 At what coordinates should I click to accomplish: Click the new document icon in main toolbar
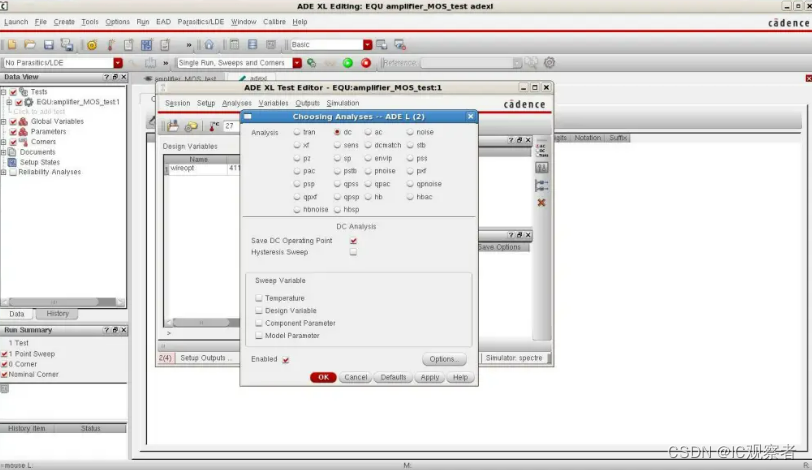tap(12, 45)
